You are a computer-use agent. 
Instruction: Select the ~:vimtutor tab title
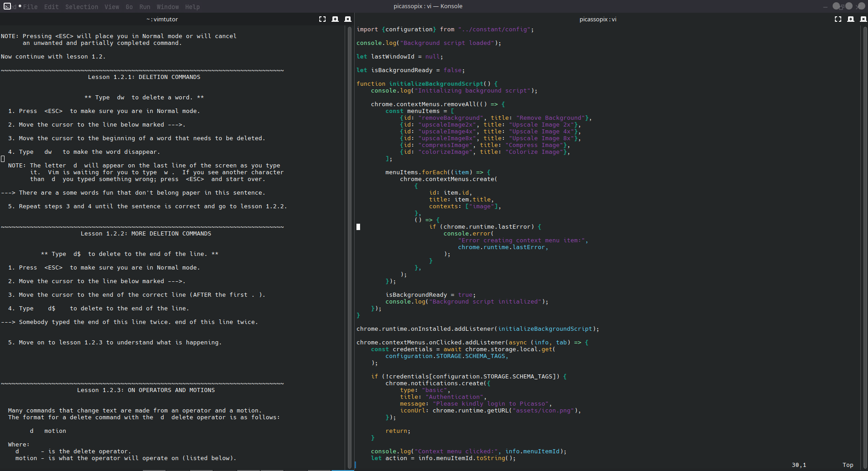coord(162,19)
